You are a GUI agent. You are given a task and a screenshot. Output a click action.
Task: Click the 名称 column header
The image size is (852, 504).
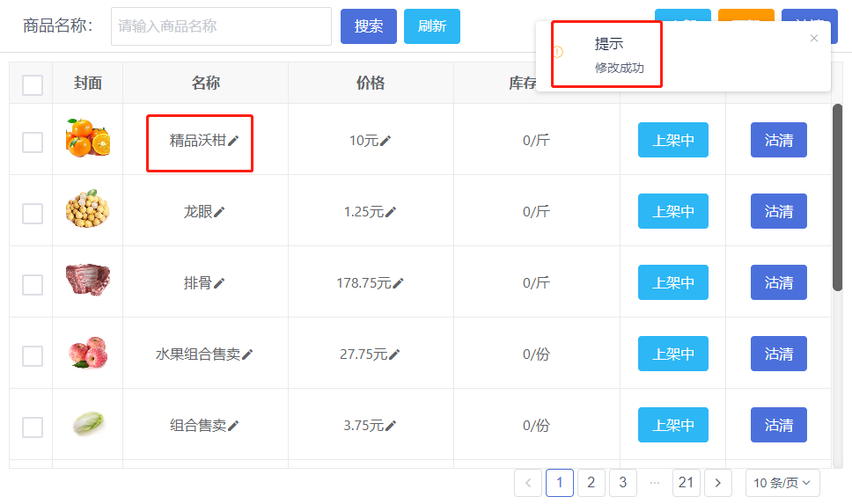tap(205, 83)
